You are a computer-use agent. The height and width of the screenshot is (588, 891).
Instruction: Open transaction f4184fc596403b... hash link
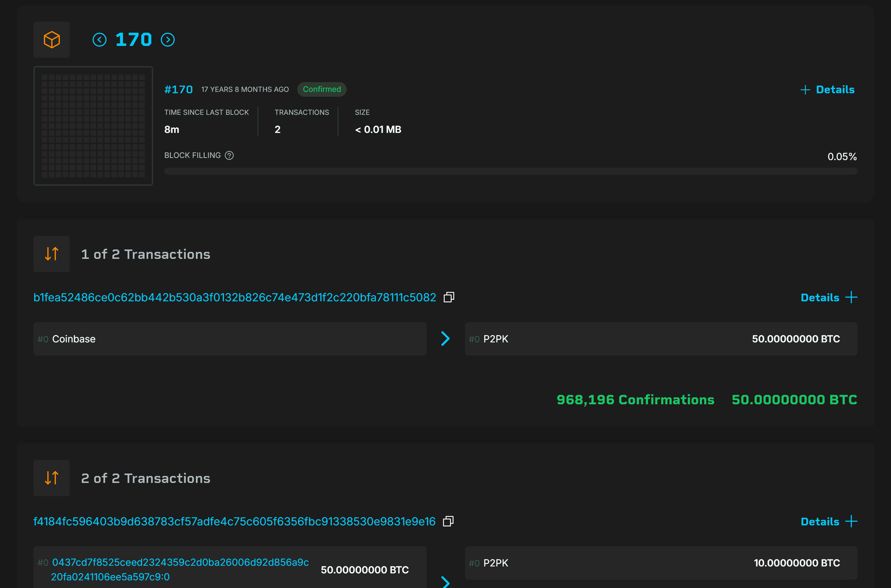click(x=235, y=521)
